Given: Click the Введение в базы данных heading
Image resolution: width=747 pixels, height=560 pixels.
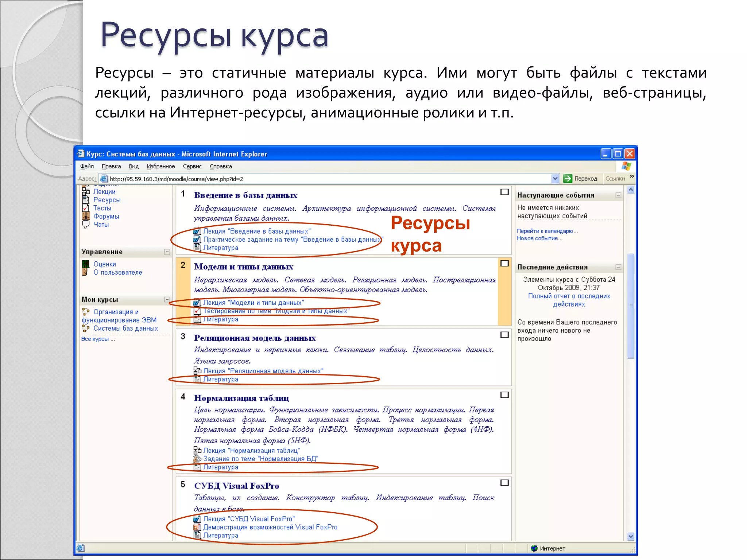Looking at the screenshot, I should 245,195.
